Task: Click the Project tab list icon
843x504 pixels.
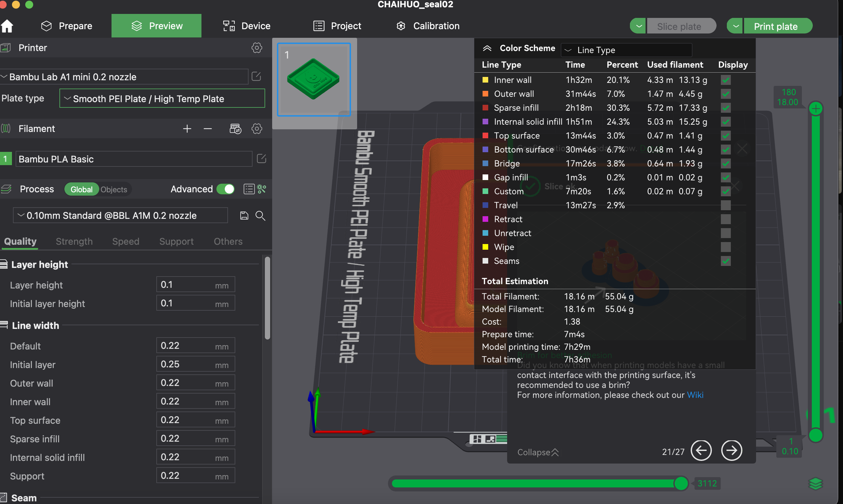Action: (319, 26)
